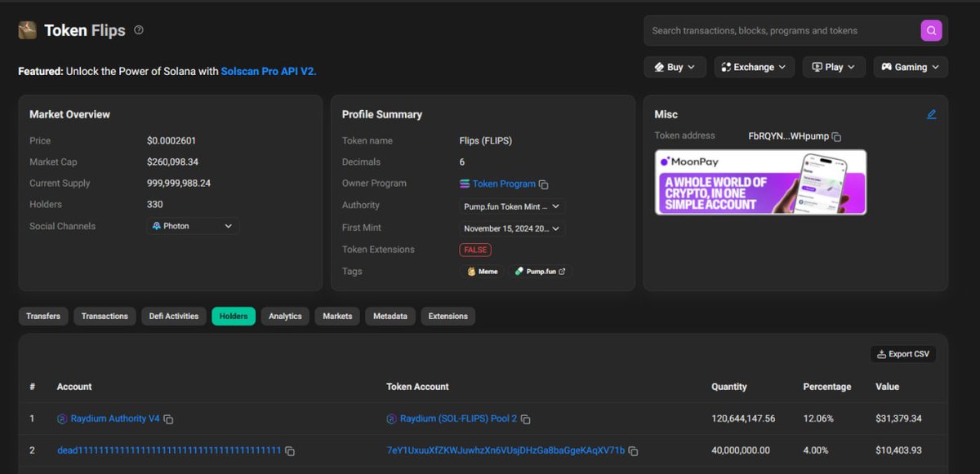Copy the Token Program address

tap(544, 184)
